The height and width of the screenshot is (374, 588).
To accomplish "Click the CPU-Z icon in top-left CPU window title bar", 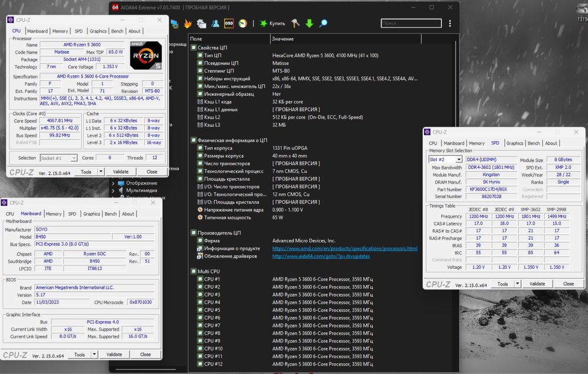I will (11, 20).
